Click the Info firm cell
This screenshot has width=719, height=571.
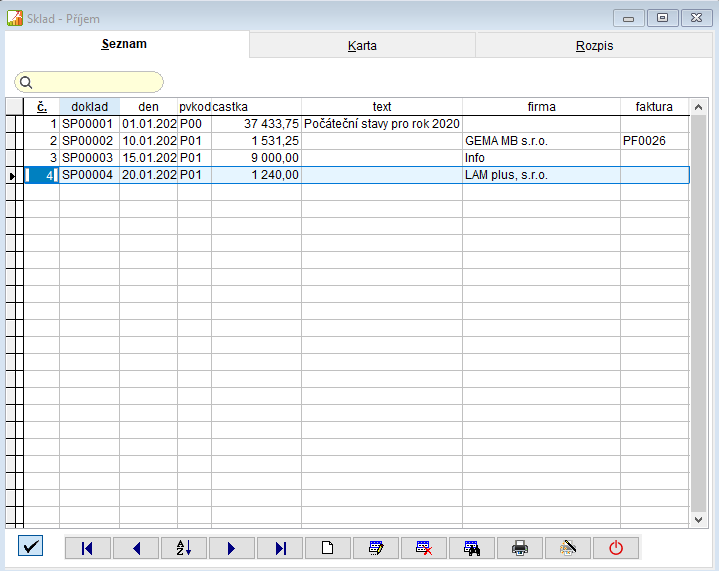(541, 158)
